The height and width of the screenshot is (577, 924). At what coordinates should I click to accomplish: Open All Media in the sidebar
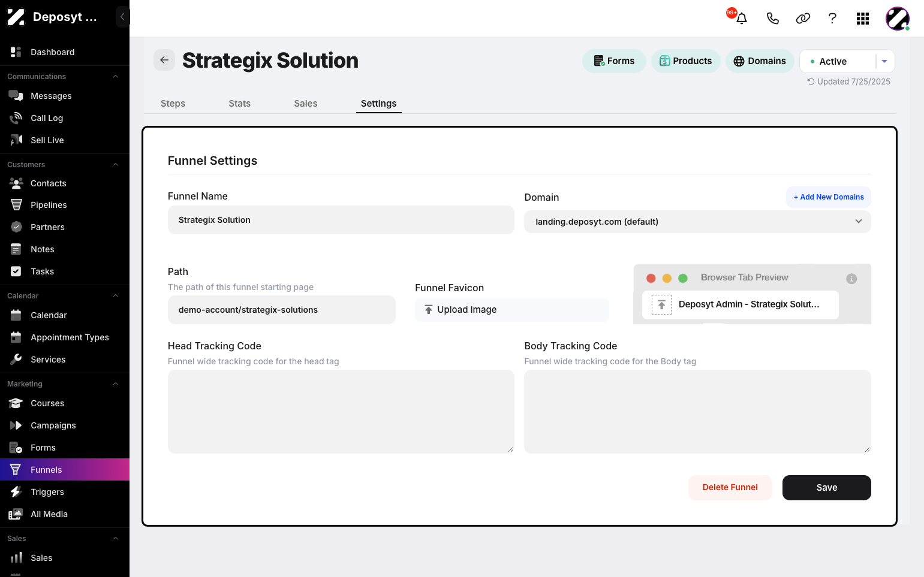pos(65,514)
